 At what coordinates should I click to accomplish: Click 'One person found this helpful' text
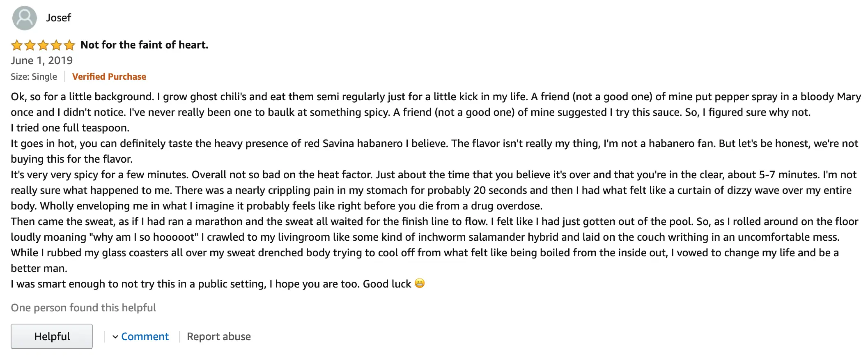click(83, 308)
